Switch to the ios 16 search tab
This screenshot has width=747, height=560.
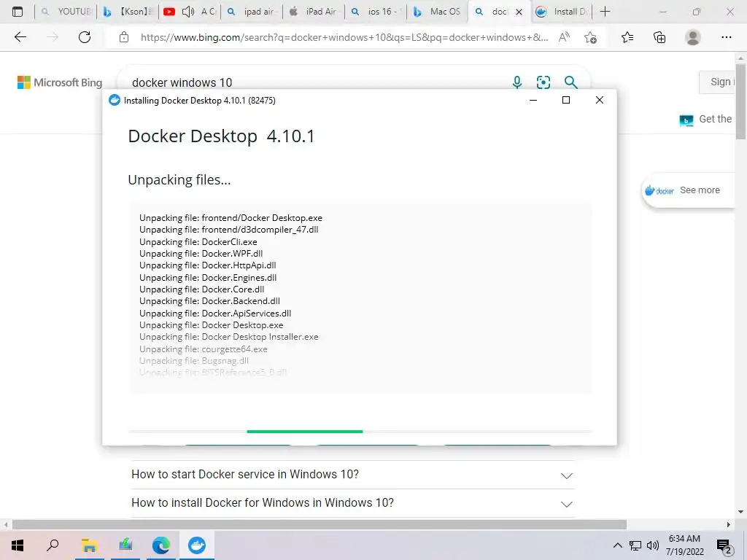pos(376,12)
